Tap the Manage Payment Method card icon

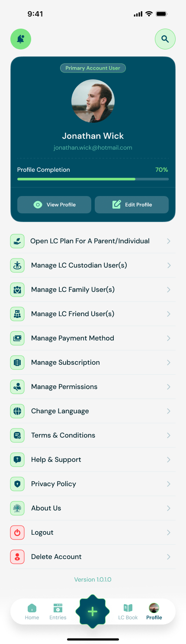(17, 338)
